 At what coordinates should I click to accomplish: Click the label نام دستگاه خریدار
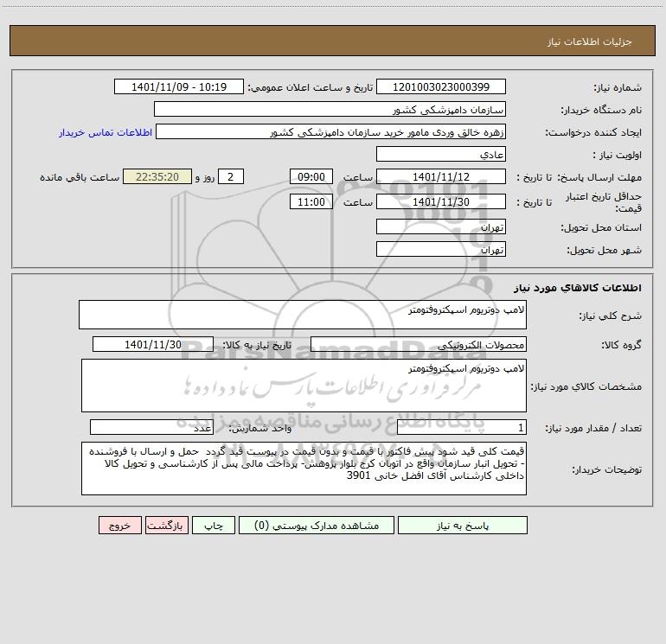point(601,110)
